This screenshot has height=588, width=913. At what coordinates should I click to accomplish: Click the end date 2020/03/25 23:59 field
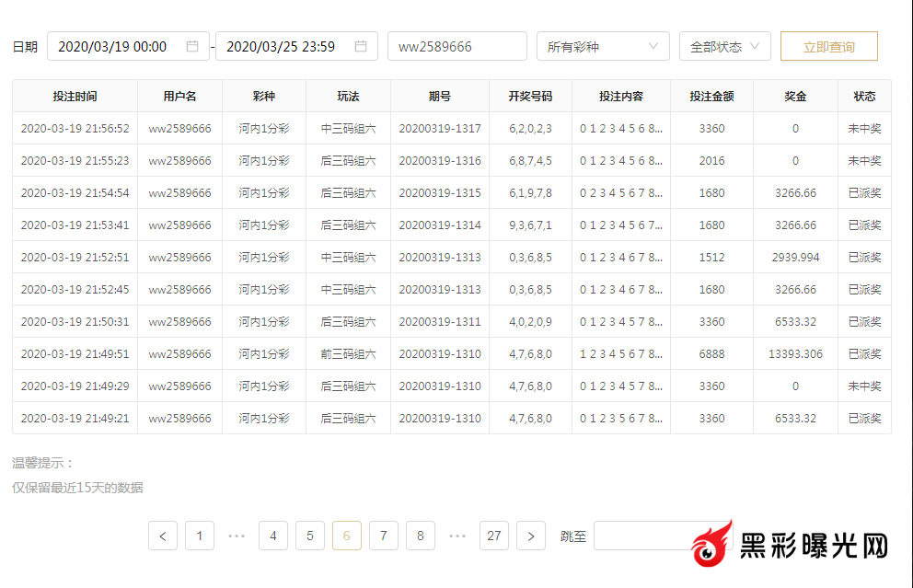(x=283, y=46)
